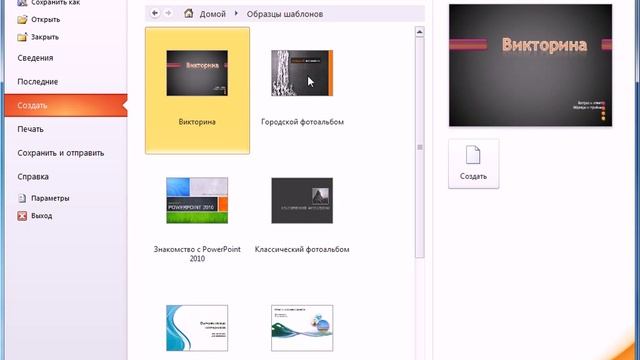Open the Последние menu item

[38, 82]
